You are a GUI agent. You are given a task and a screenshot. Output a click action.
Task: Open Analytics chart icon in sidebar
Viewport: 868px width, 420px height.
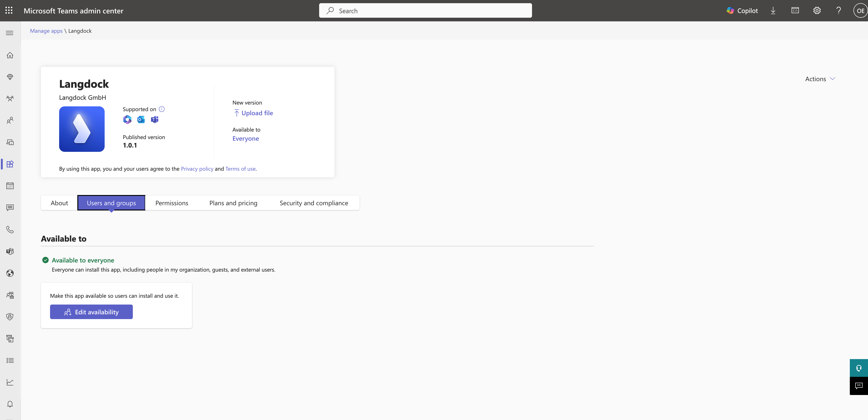tap(10, 382)
